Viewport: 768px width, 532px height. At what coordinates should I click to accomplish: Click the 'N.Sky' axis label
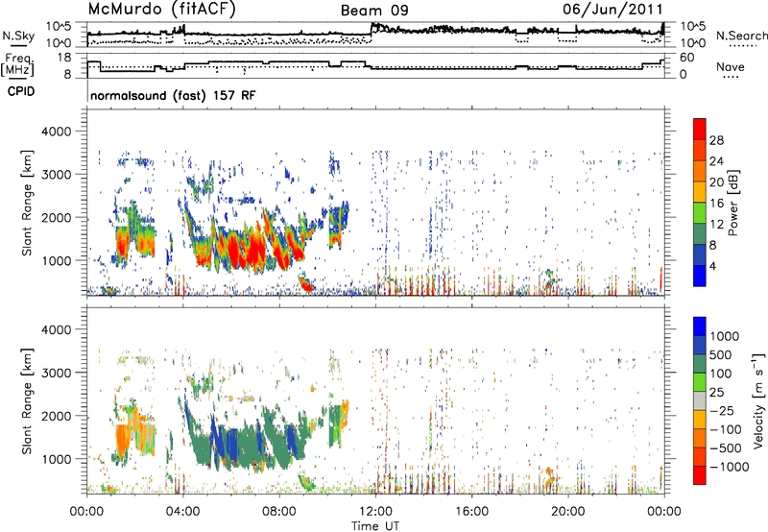pyautogui.click(x=18, y=36)
